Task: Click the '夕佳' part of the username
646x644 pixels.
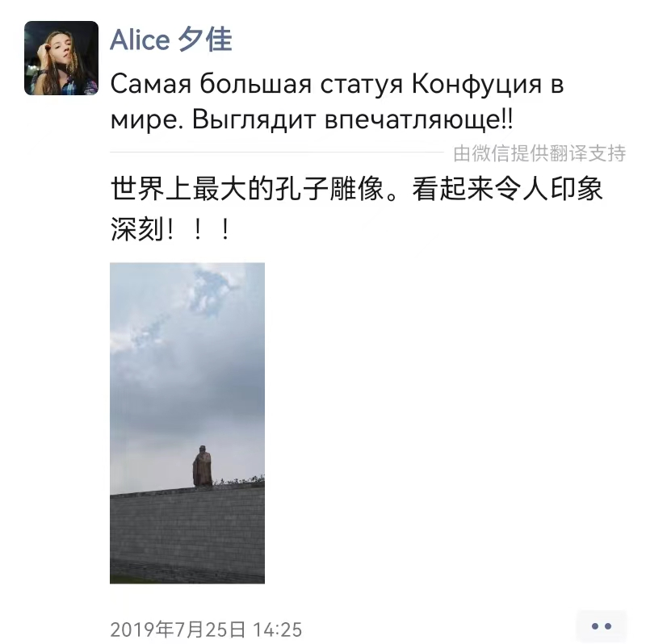Action: click(x=205, y=40)
